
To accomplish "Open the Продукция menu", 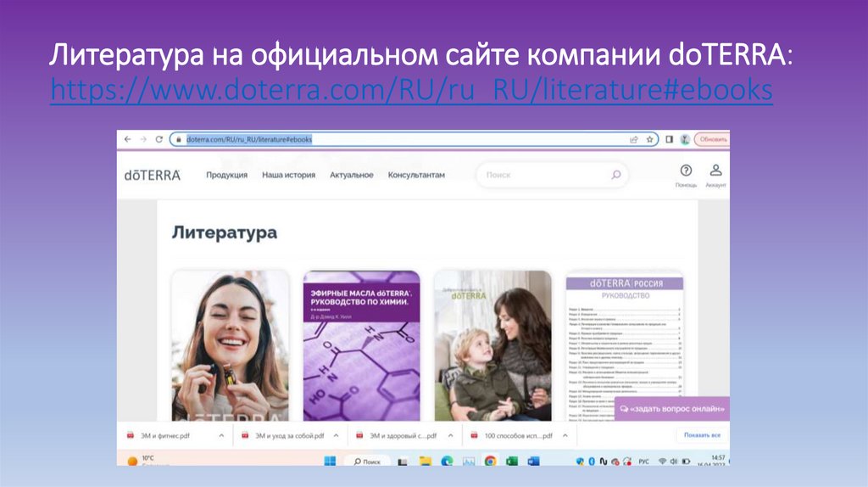I will pyautogui.click(x=227, y=175).
